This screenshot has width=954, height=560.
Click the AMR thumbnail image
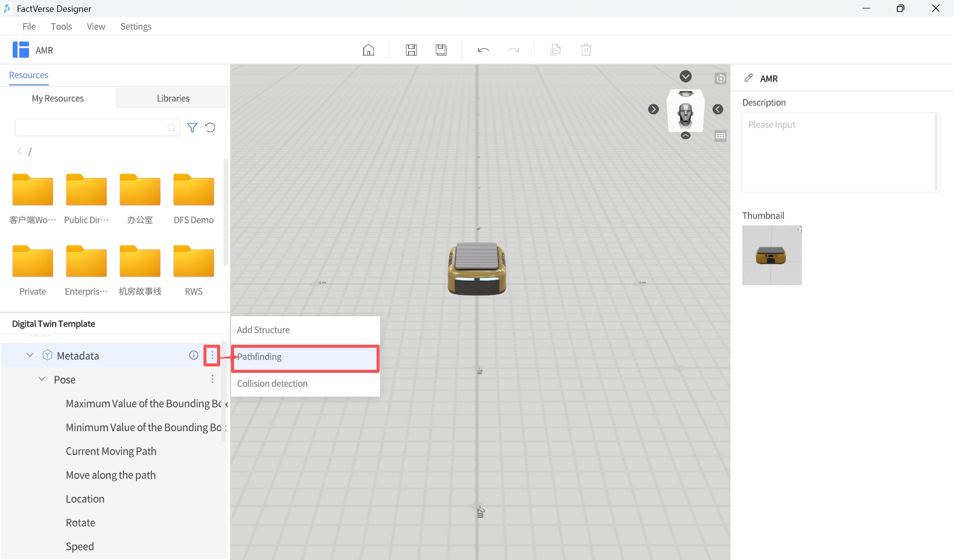[772, 255]
